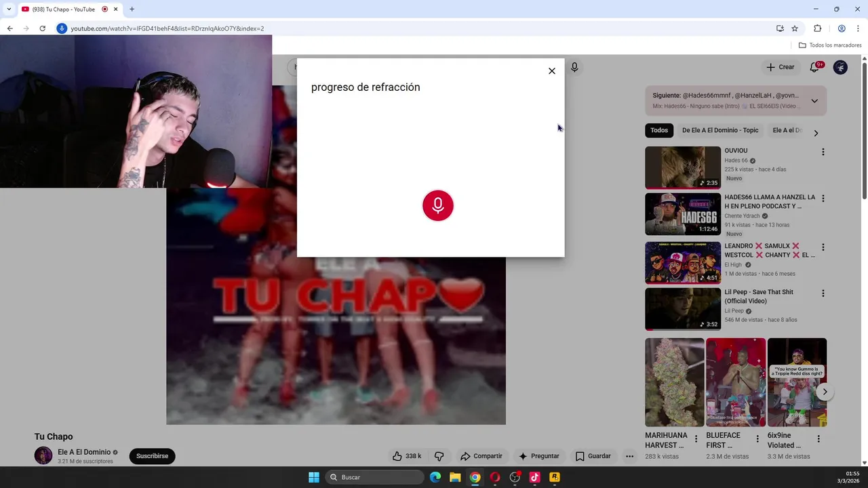Open options for LEANDRO SAMULX video

point(823,247)
